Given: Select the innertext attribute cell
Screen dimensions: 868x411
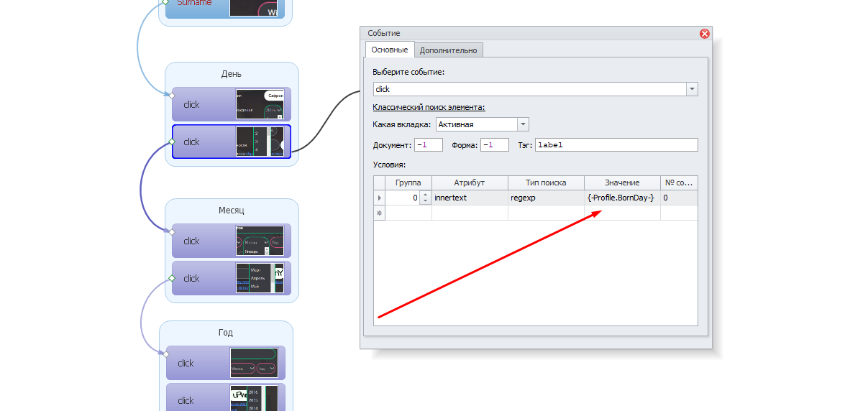Looking at the screenshot, I should 470,198.
